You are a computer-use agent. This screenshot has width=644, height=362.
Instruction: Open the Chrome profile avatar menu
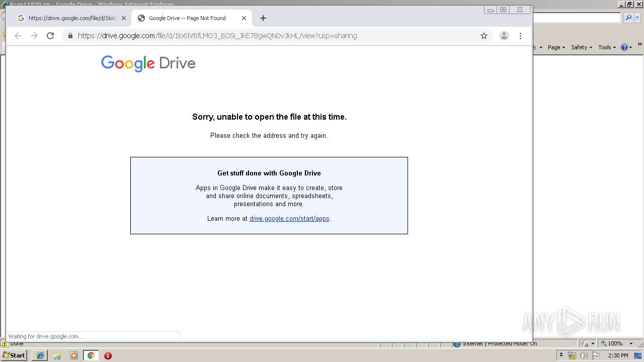point(504,36)
